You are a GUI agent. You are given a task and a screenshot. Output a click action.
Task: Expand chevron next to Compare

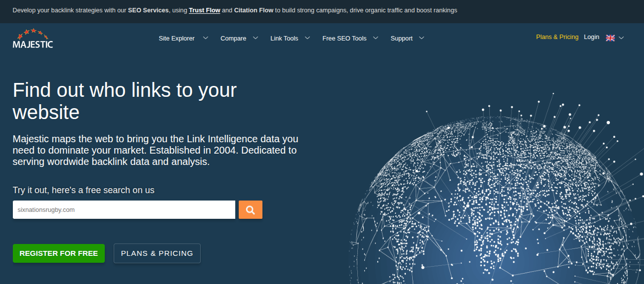pos(256,38)
